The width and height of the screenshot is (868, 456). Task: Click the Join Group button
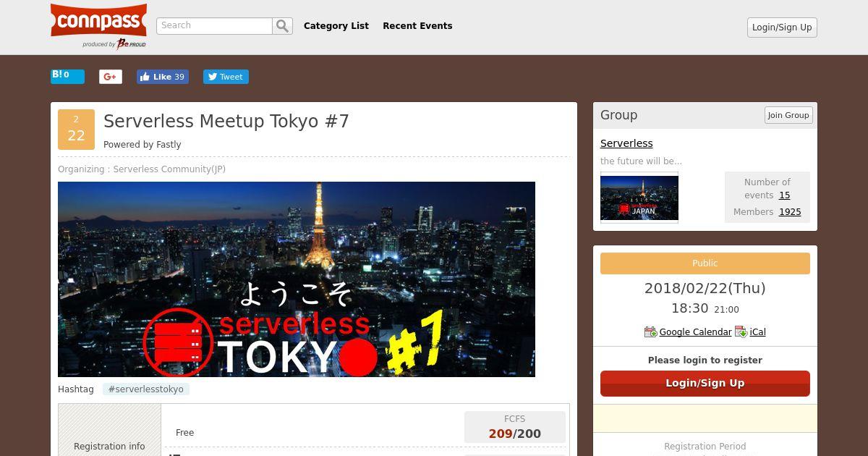tap(788, 115)
